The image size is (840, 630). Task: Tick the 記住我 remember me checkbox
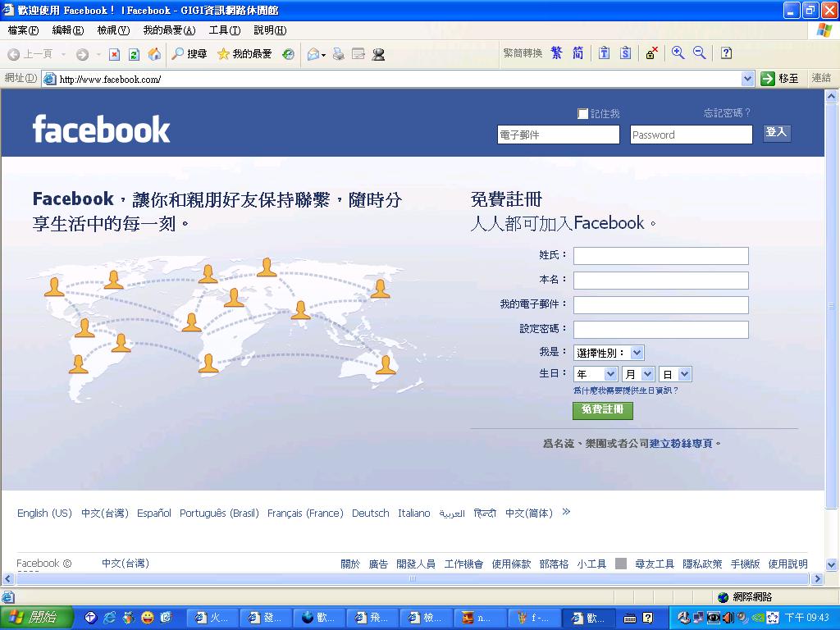point(583,113)
